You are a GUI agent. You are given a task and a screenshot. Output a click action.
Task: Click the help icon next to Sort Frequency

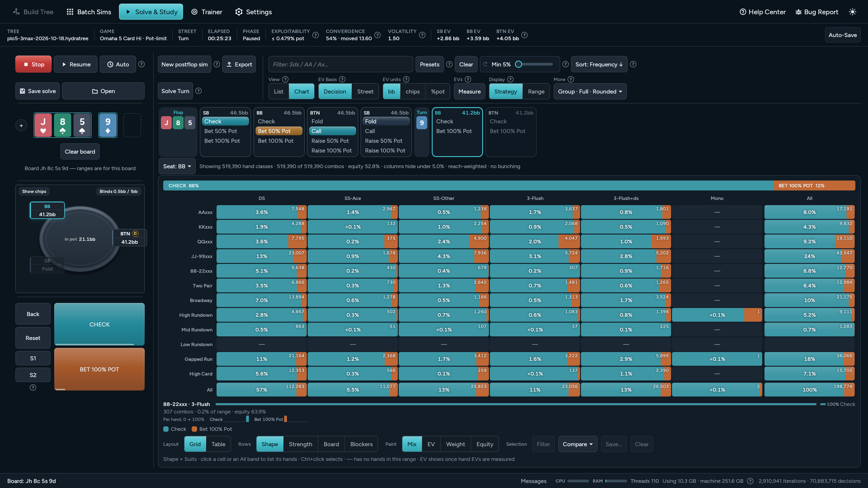click(633, 65)
